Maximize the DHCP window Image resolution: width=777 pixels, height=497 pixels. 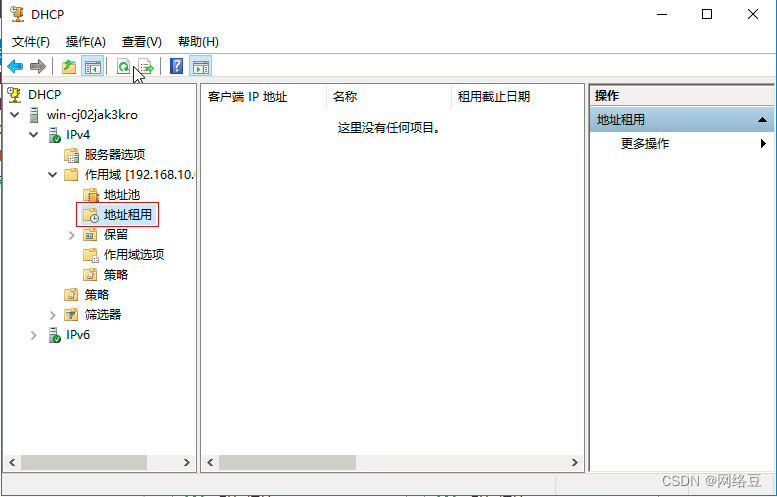coord(707,14)
